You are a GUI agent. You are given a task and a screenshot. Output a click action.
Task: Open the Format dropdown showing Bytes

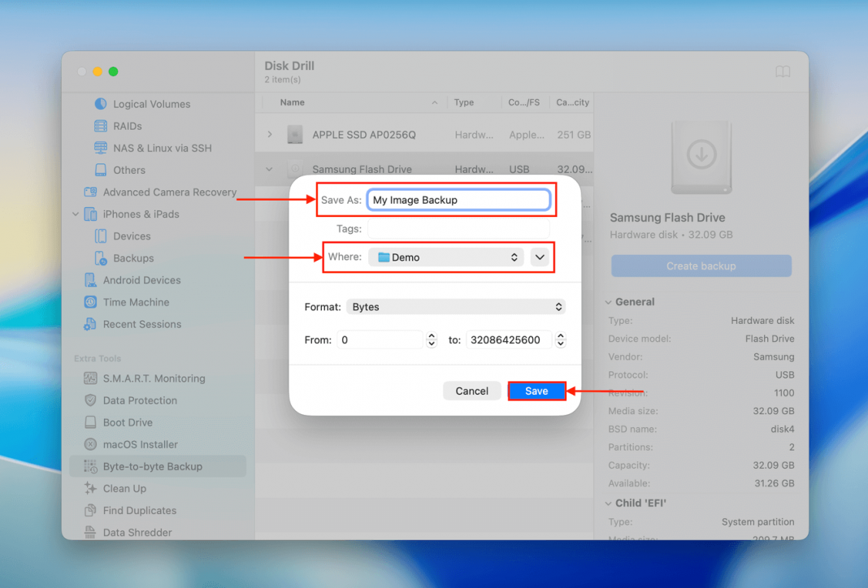(x=456, y=307)
